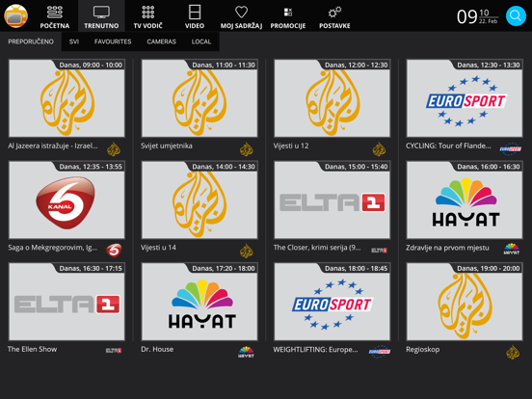This screenshot has height=399, width=532.
Task: Open Eurosport thumbnail for 12:30 - 13:30
Action: [465, 98]
